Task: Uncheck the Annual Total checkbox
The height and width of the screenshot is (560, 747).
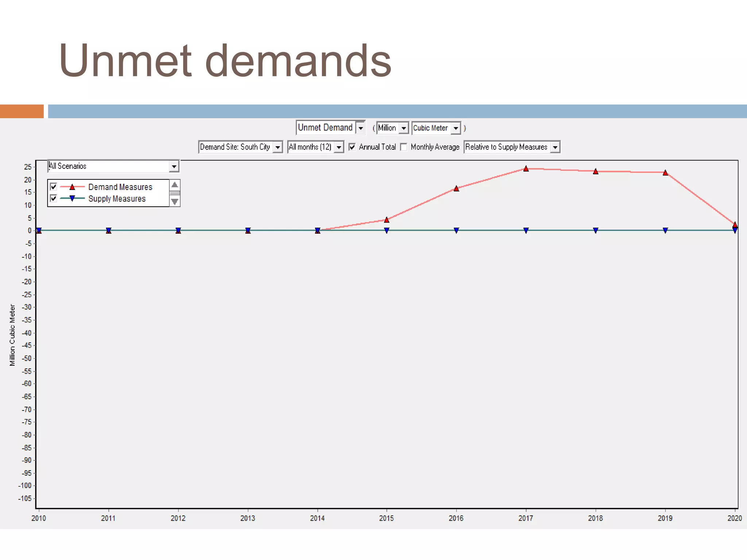Action: (352, 147)
